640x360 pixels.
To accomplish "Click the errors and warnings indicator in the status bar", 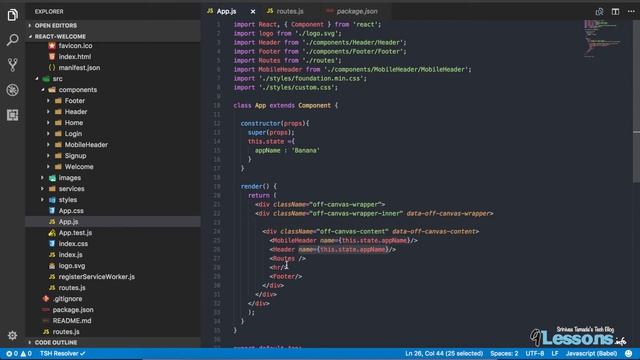I will (18, 353).
